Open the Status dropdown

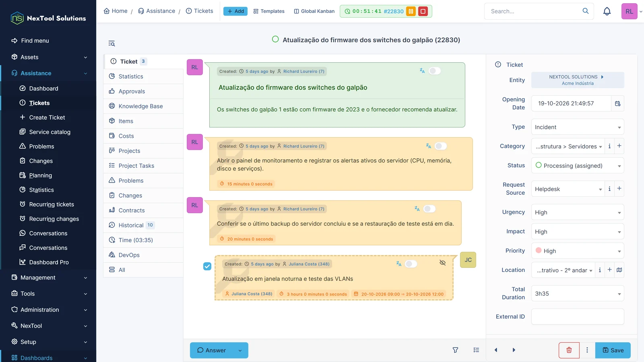coord(578,165)
